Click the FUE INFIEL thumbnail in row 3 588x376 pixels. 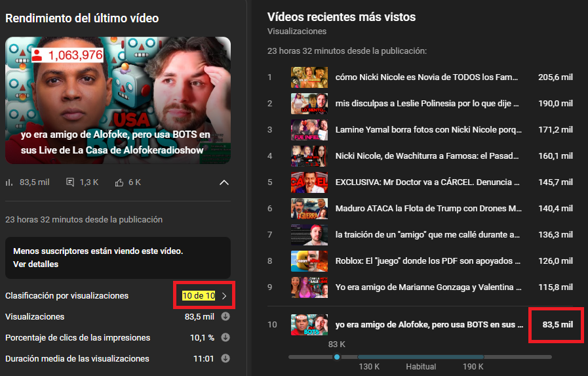pos(309,130)
